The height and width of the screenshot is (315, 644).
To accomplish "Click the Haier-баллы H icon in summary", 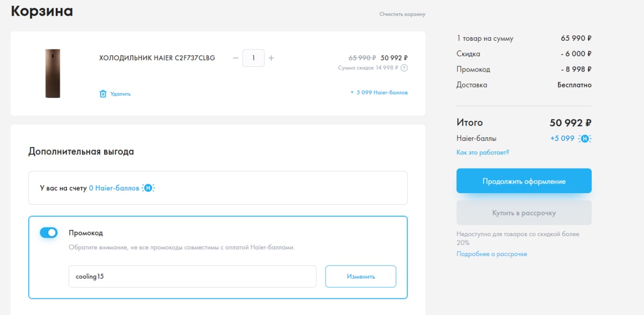I will pyautogui.click(x=585, y=139).
